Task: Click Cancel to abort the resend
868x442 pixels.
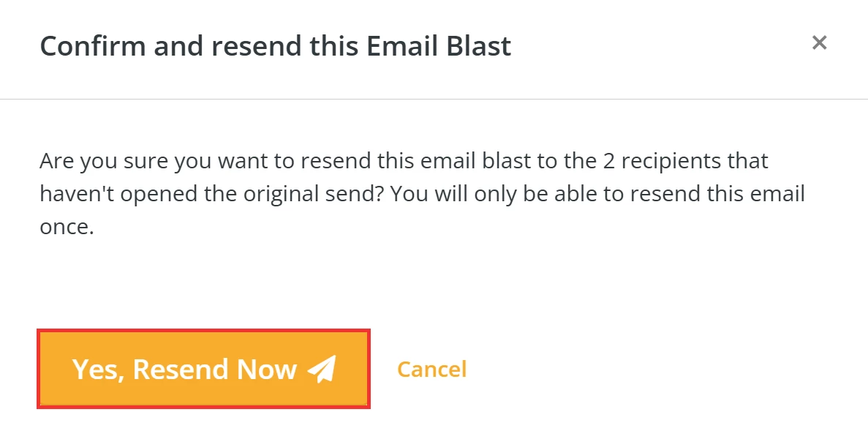Action: click(431, 369)
